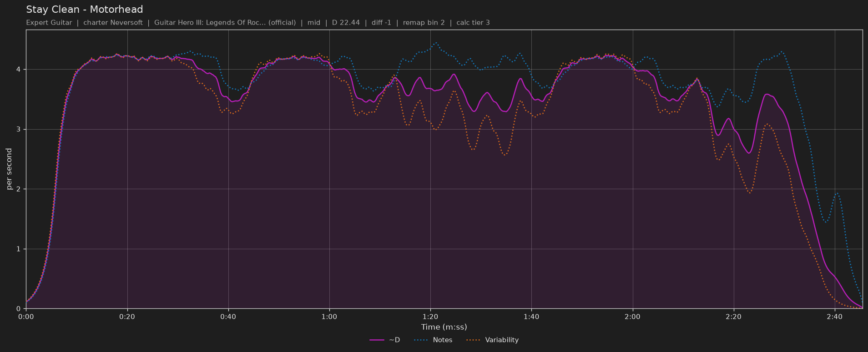This screenshot has height=352, width=868.
Task: Click the x-axis tick label '2:40'
Action: tap(834, 317)
